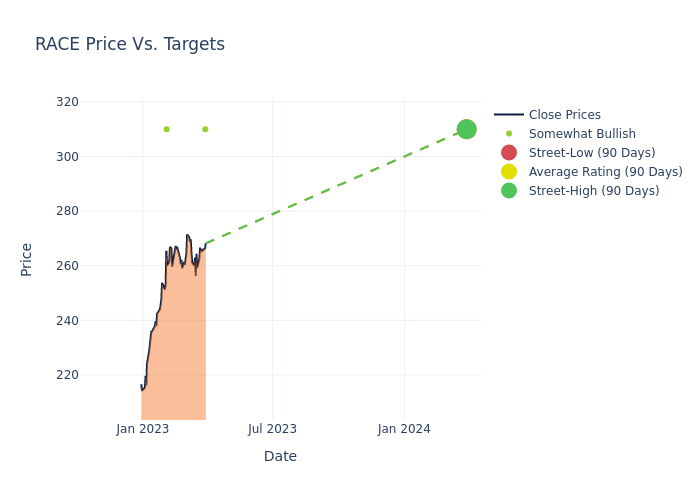
Task: Click the left Somewhat Bullish dot on the plot
Action: click(166, 129)
